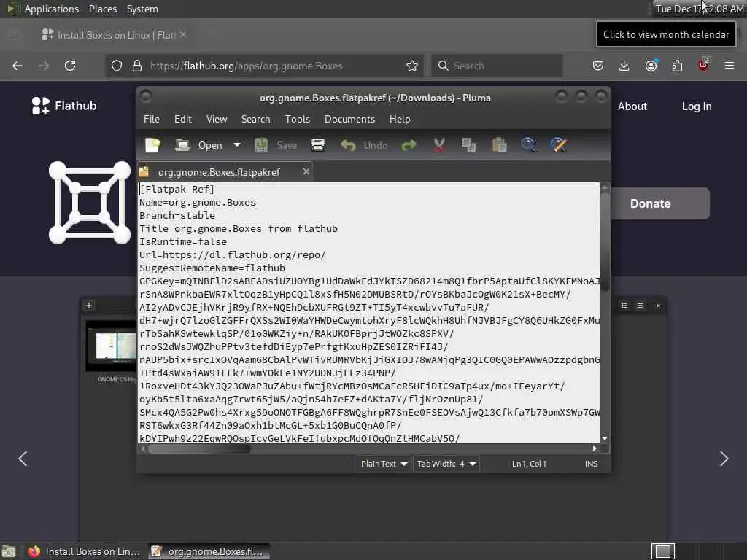Click the padlock site info icon

click(x=136, y=66)
